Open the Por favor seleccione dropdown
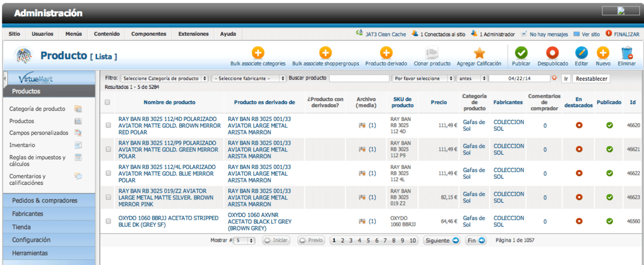Screen dimensions: 644x265 click(x=423, y=78)
